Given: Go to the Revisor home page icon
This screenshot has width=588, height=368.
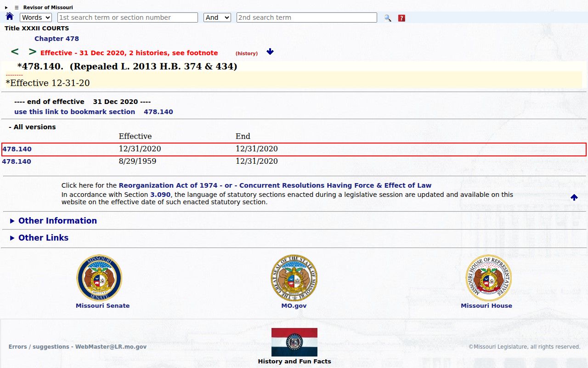Looking at the screenshot, I should 10,17.
